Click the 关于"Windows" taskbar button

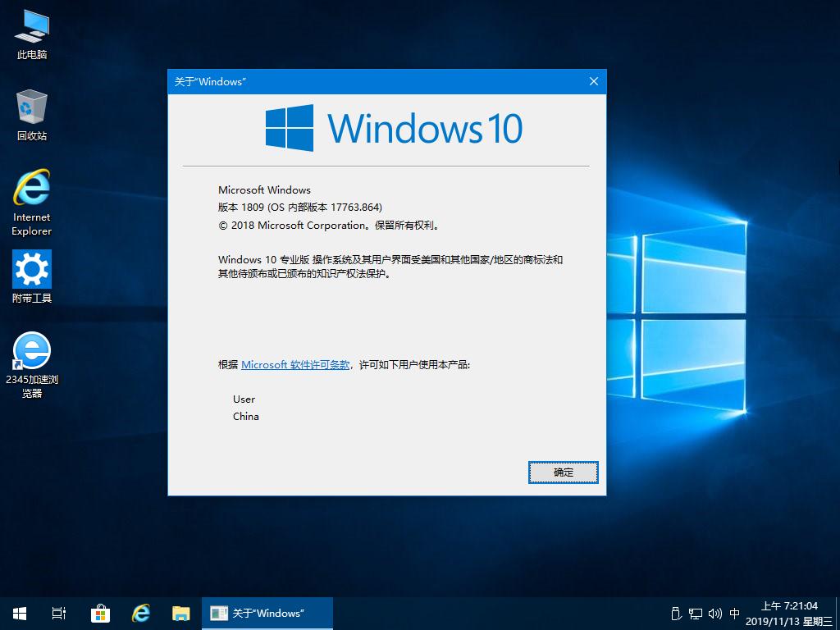coord(267,614)
